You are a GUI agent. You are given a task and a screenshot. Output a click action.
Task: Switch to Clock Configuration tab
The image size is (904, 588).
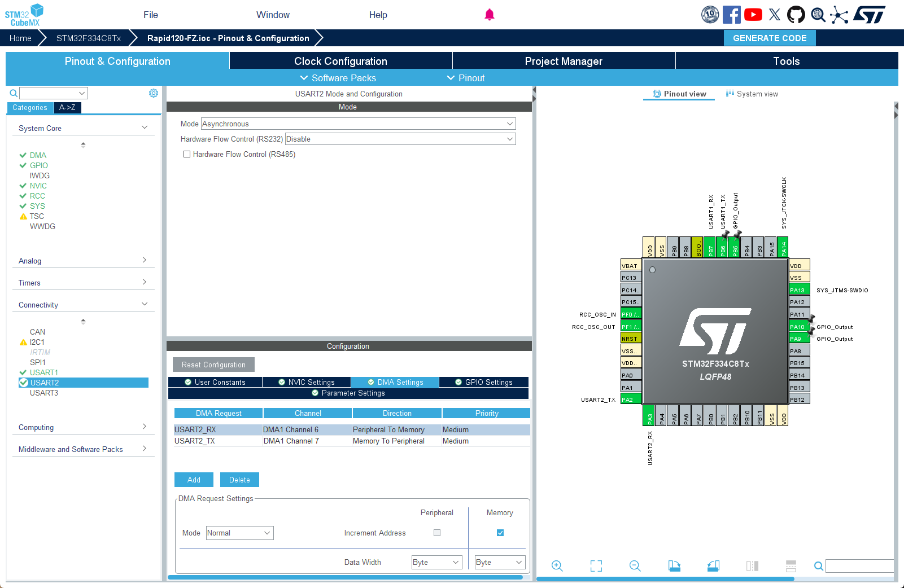(x=340, y=61)
